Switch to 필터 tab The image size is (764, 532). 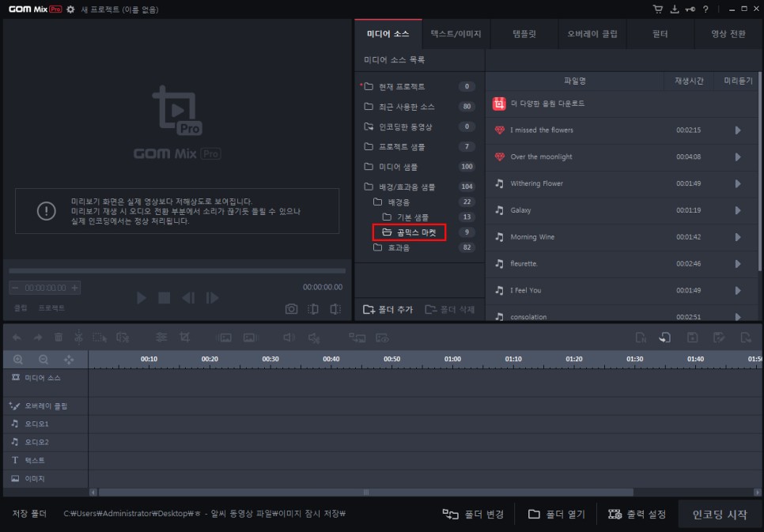660,34
